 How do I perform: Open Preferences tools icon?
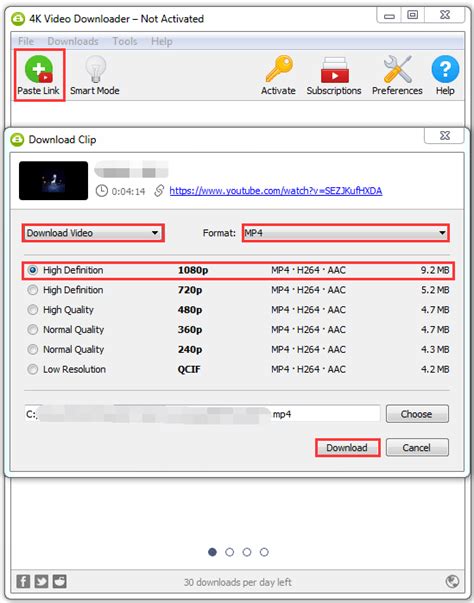[x=397, y=69]
